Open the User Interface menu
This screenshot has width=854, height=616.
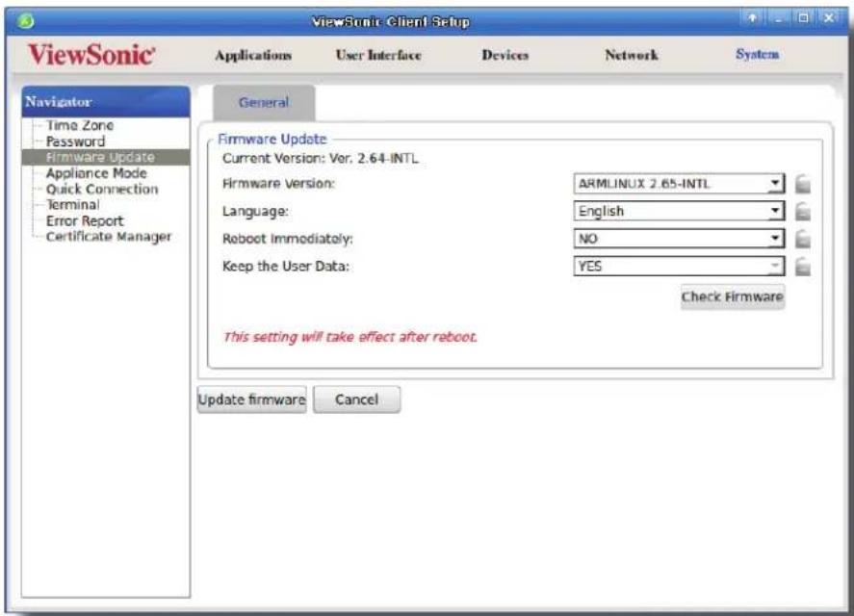[x=378, y=55]
